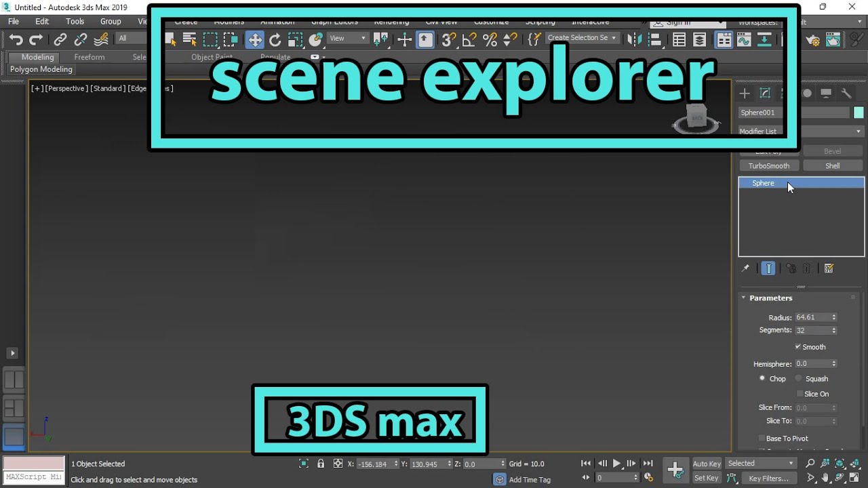Click the Play Animation button

point(616,464)
